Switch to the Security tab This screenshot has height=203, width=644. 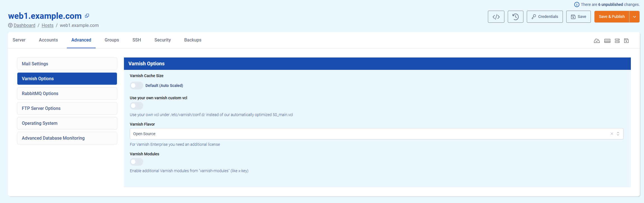162,40
